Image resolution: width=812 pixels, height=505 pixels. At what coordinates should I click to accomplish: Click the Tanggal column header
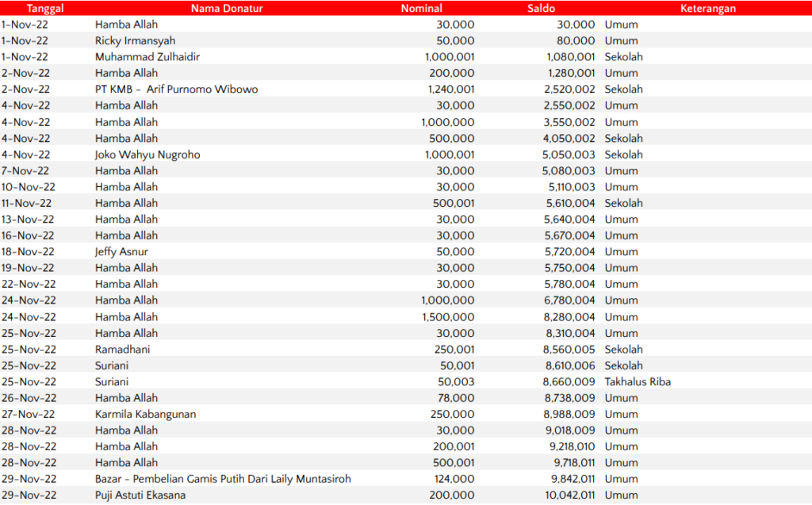click(x=45, y=8)
